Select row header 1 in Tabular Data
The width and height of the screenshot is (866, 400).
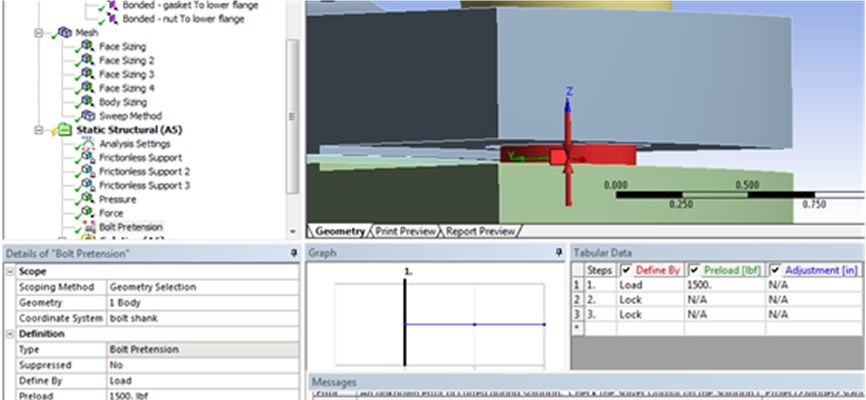click(x=577, y=285)
